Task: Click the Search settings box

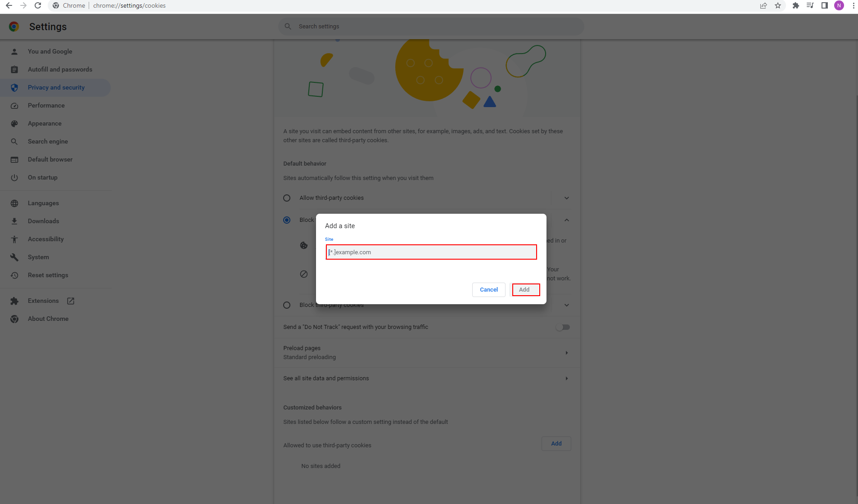Action: coord(431,27)
